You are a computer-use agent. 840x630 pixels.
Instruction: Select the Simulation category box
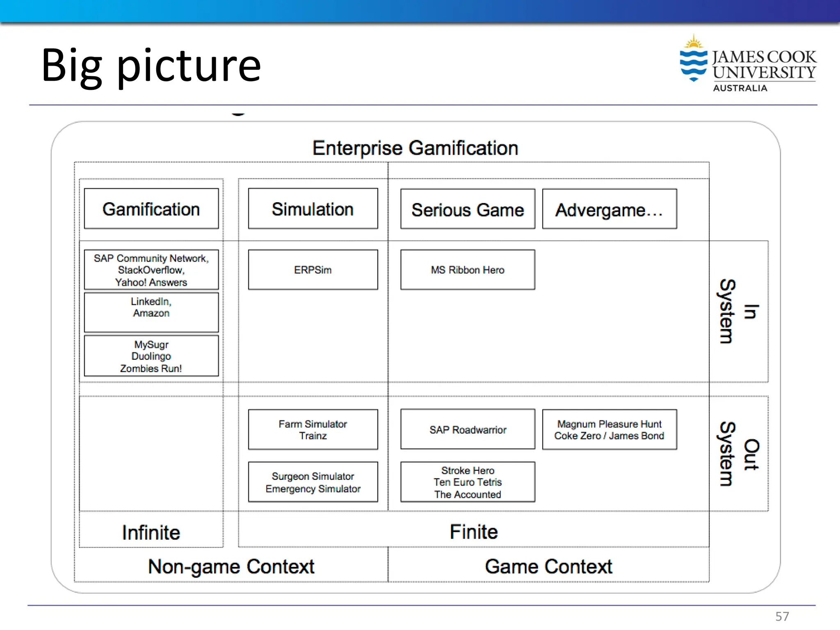[313, 209]
